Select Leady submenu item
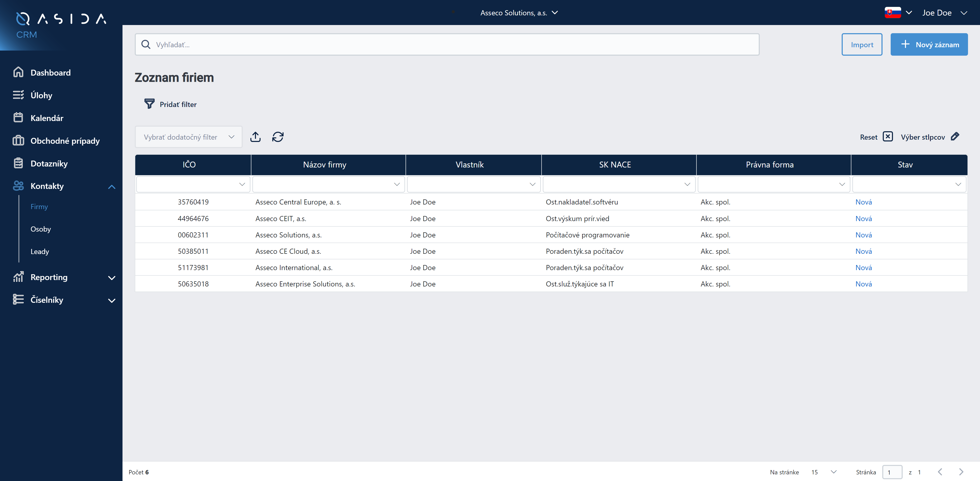The height and width of the screenshot is (481, 980). coord(40,251)
